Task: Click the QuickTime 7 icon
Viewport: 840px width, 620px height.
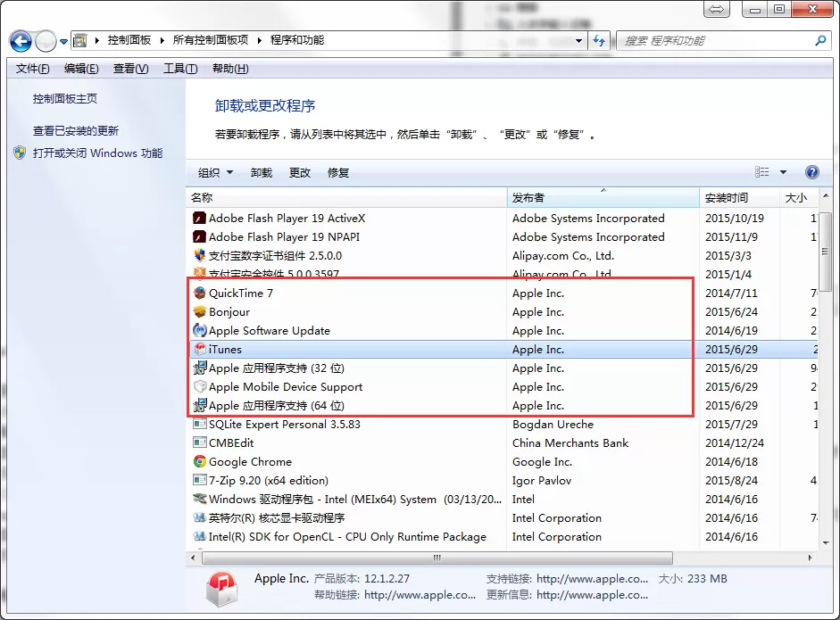Action: tap(199, 293)
